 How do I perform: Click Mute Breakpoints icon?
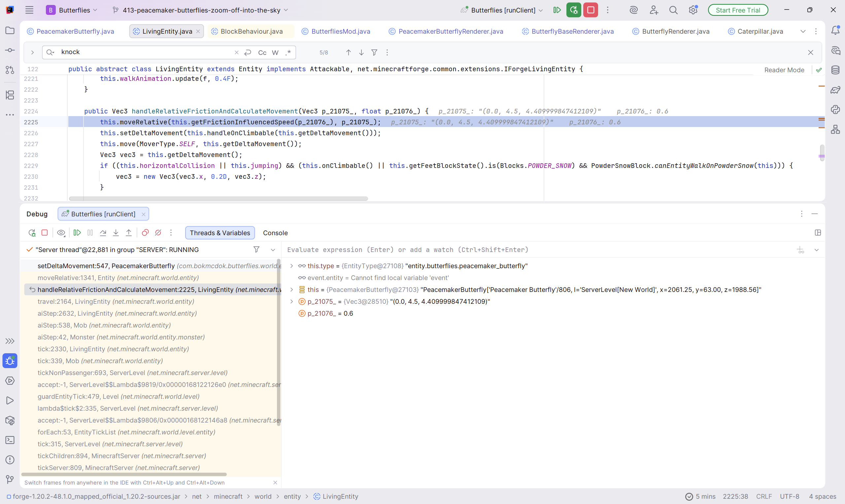click(x=158, y=233)
